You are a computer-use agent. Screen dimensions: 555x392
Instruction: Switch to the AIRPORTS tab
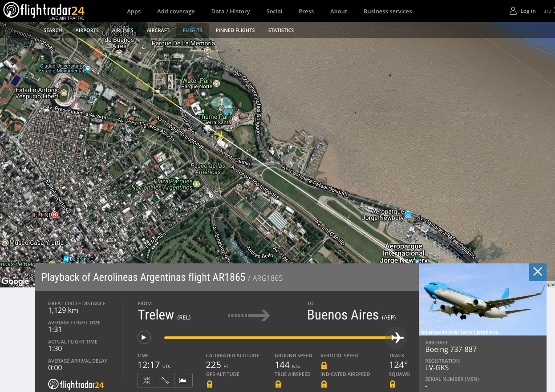tap(87, 30)
